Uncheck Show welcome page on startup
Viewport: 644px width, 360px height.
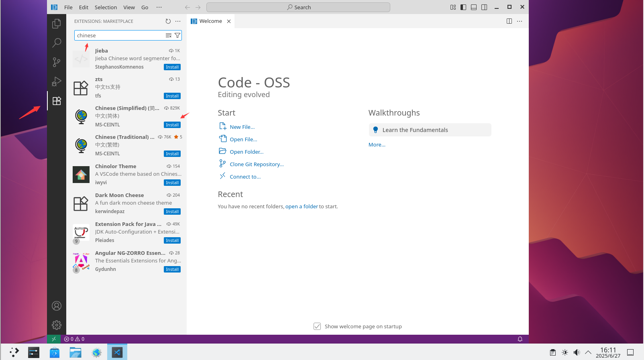(x=317, y=326)
